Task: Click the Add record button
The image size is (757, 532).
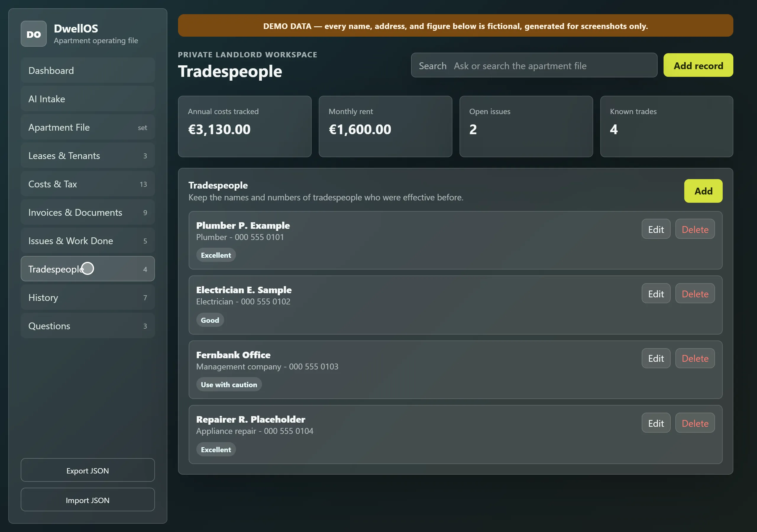Action: [x=698, y=66]
